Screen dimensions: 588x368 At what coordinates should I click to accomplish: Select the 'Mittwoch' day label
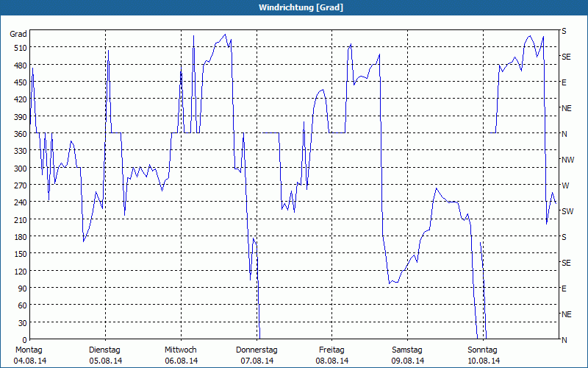pos(180,350)
